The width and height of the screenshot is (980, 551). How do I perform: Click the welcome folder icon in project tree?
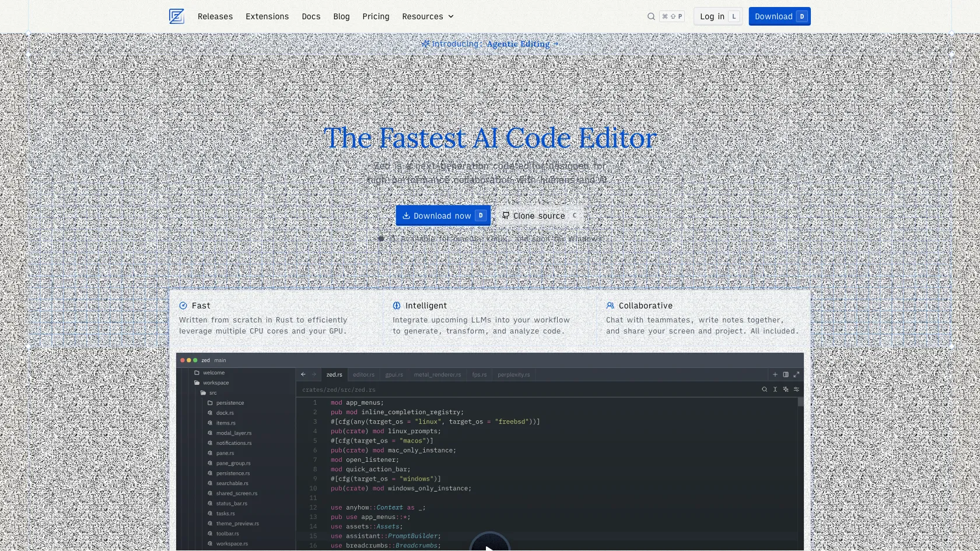(x=197, y=373)
